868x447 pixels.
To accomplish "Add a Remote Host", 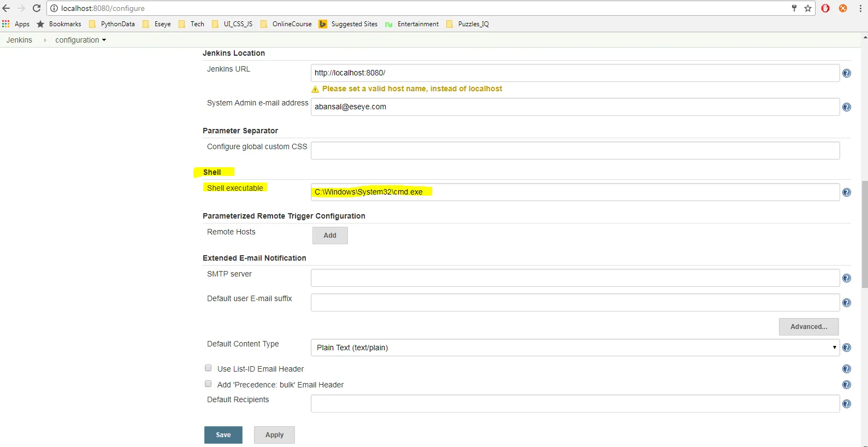I will 330,236.
